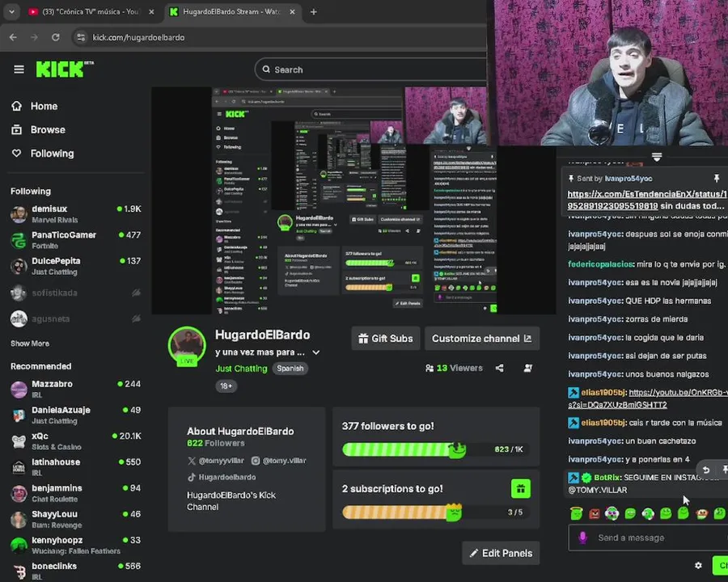Expand the stream title chevron
This screenshot has width=728, height=582.
(x=316, y=352)
